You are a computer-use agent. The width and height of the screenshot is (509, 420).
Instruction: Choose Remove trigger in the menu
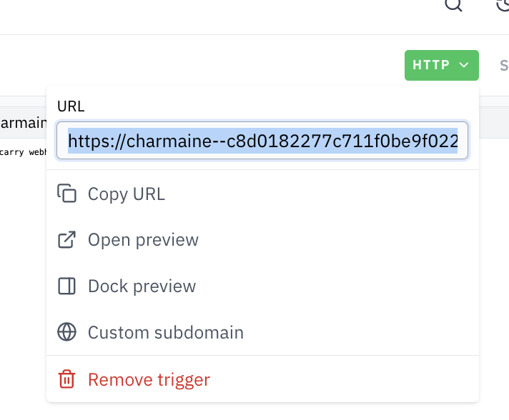coord(149,379)
